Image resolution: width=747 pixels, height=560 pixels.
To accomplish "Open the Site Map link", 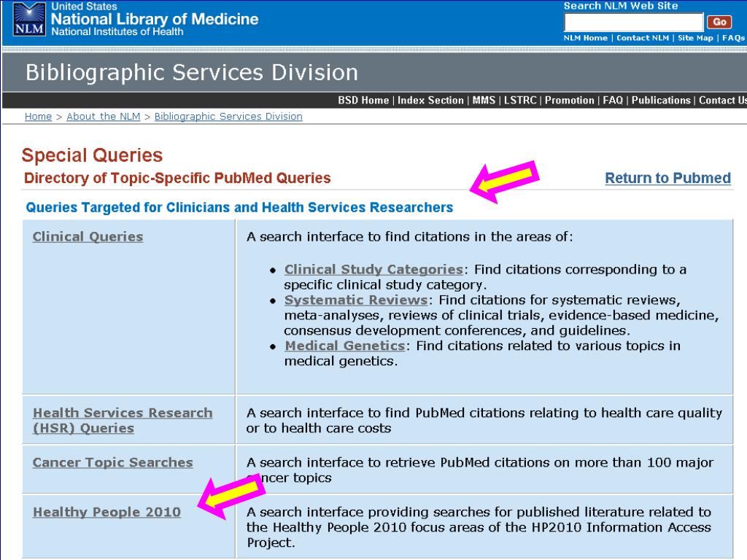I will coord(695,38).
